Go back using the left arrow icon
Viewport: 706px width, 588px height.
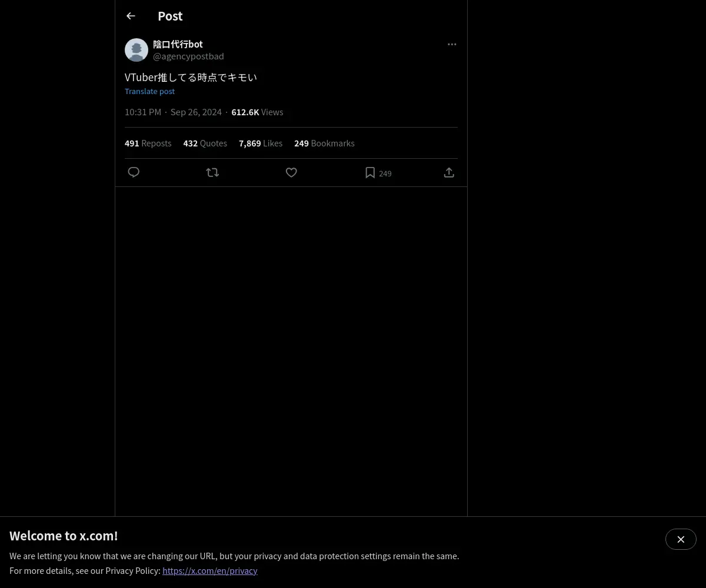131,16
